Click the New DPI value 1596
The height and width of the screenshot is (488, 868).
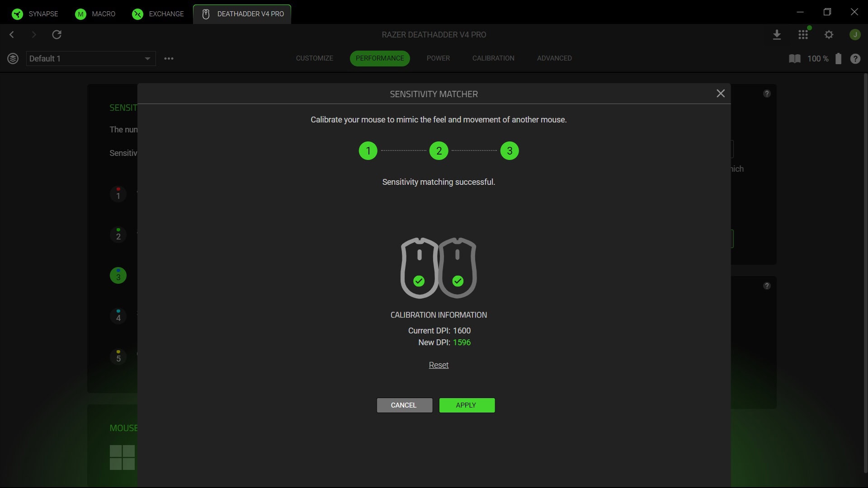462,343
